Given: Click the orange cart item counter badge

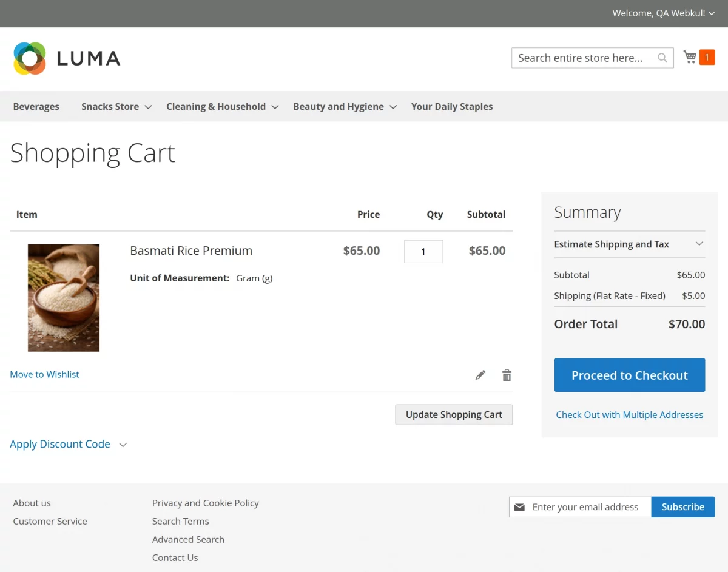Looking at the screenshot, I should coord(707,56).
